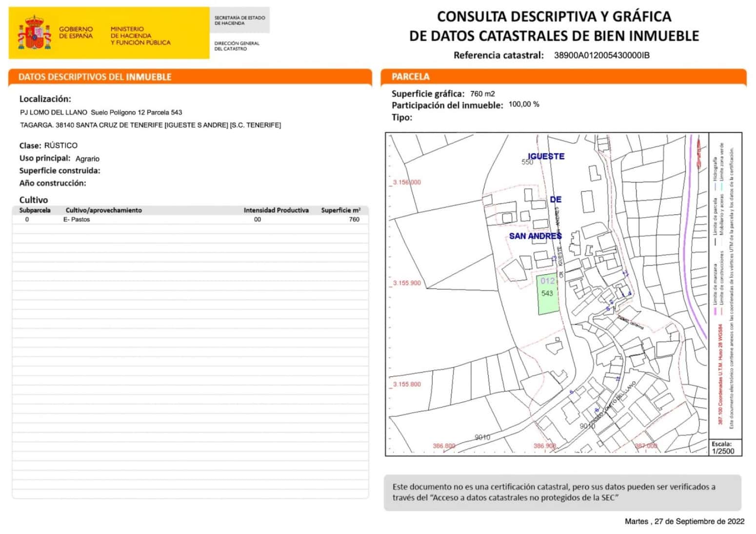Click the date Martes, 27 de Septiembre de 2022
756x534 pixels.
684,521
